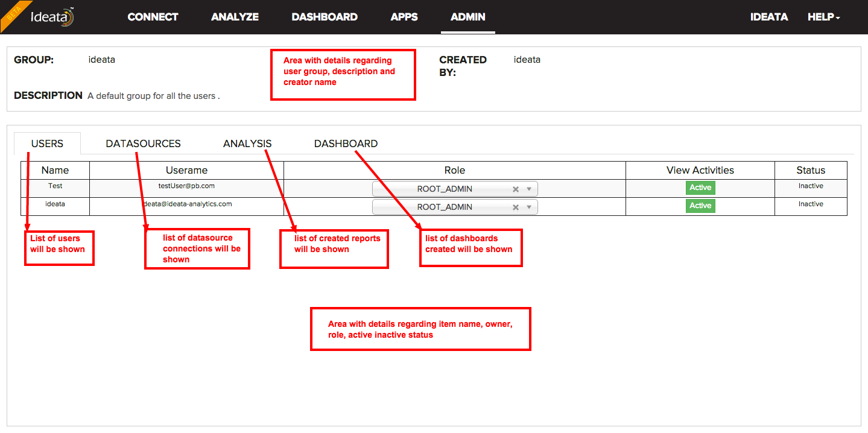Click dropdown arrow in Test user's role
The width and height of the screenshot is (868, 433).
[529, 189]
